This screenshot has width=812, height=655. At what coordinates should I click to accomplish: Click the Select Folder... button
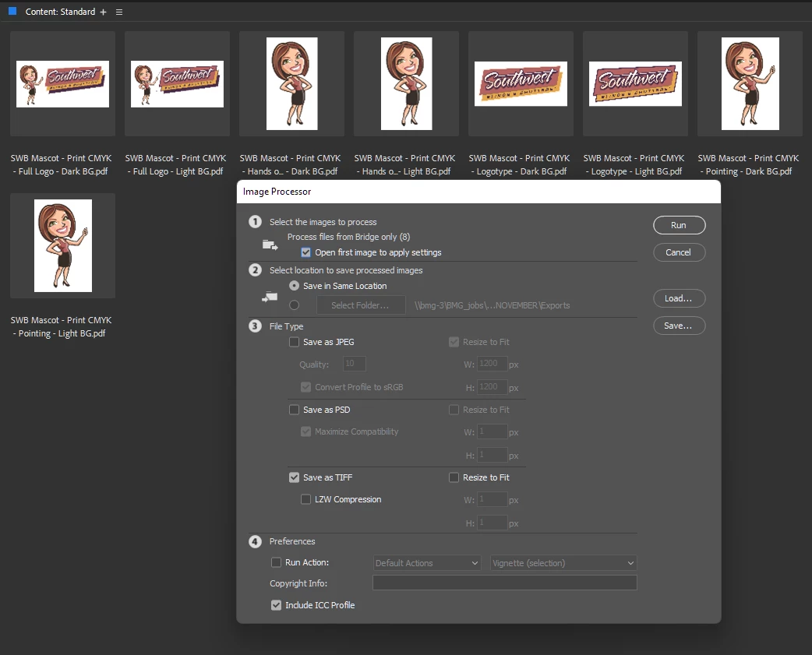(361, 305)
